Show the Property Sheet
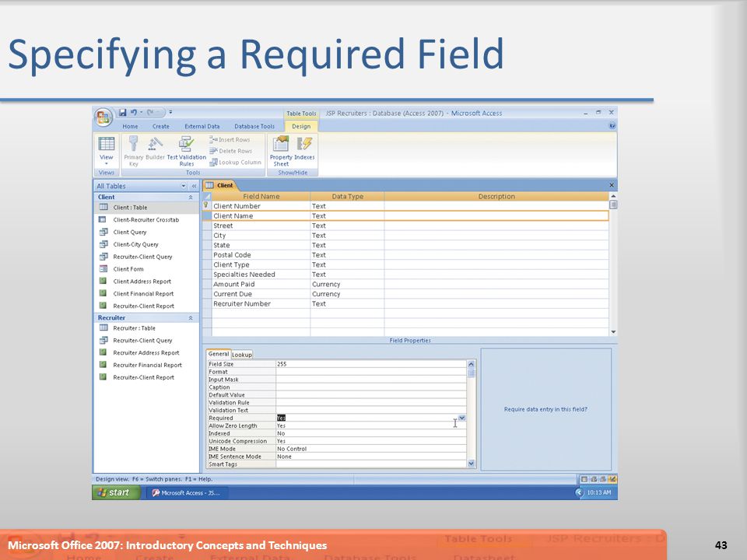The height and width of the screenshot is (560, 747). [281, 150]
